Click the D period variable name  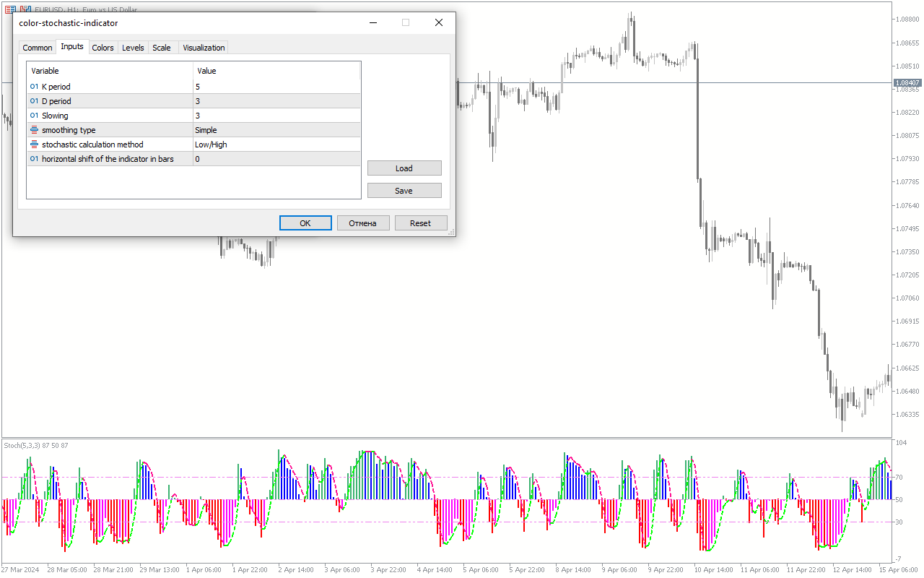[56, 101]
